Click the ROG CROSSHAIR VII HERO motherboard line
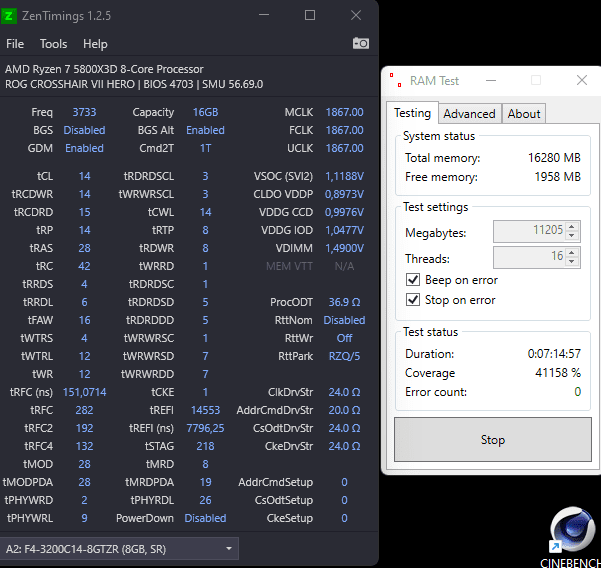Screen dimensions: 601x568 coord(134,84)
